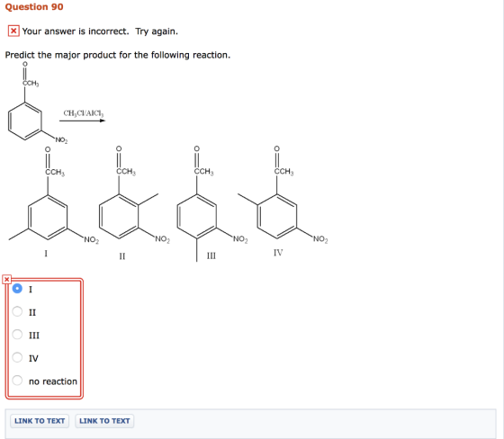Click the small red X on answer box corner
Viewport: 504px width, 439px height.
tap(7, 279)
